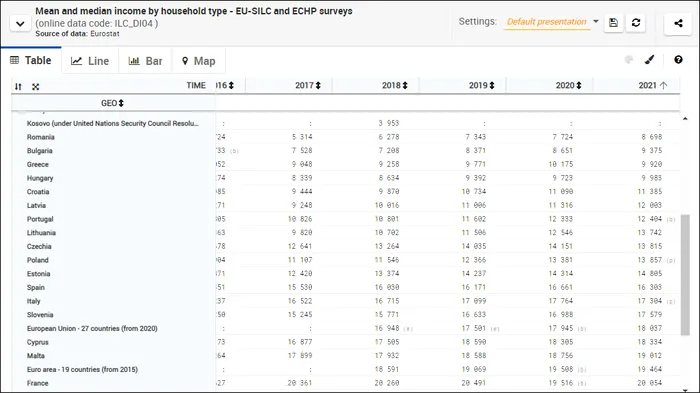The image size is (700, 393).
Task: Click the paintbrush format icon
Action: point(650,60)
